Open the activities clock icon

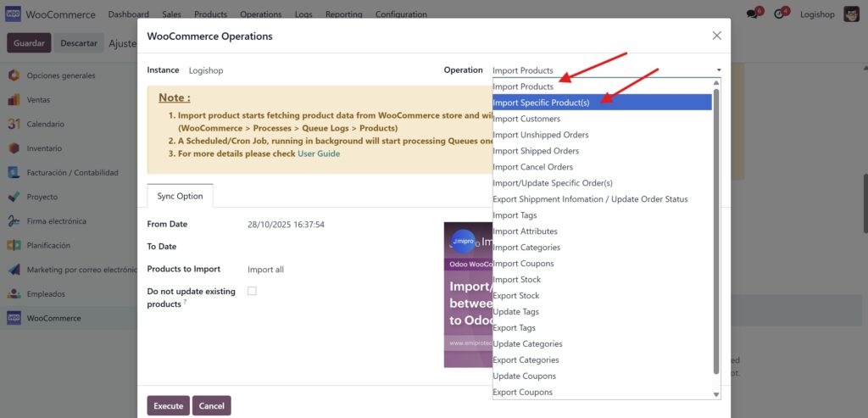pos(779,14)
